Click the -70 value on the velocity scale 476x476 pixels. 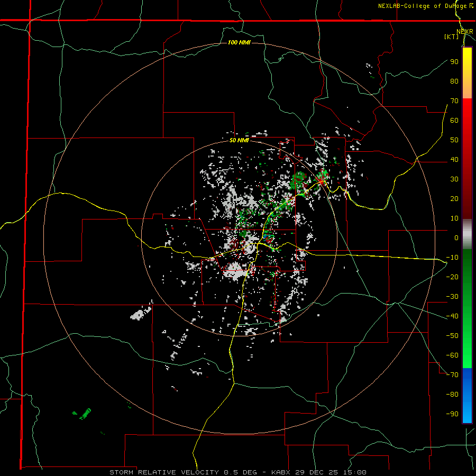(x=452, y=375)
